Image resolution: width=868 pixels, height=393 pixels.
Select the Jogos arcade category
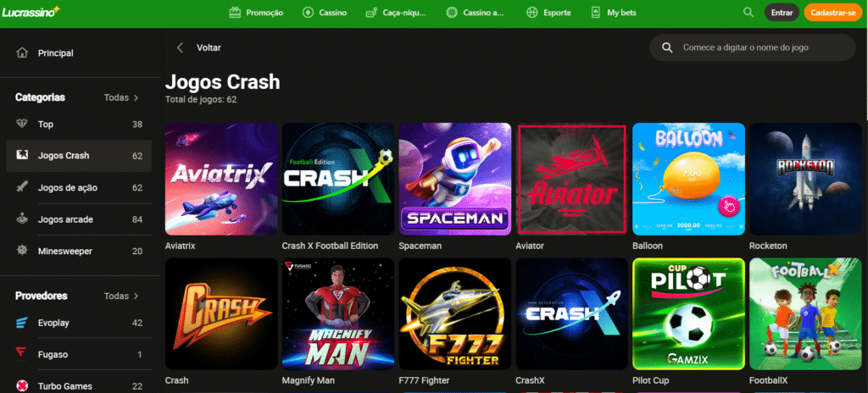(x=79, y=219)
